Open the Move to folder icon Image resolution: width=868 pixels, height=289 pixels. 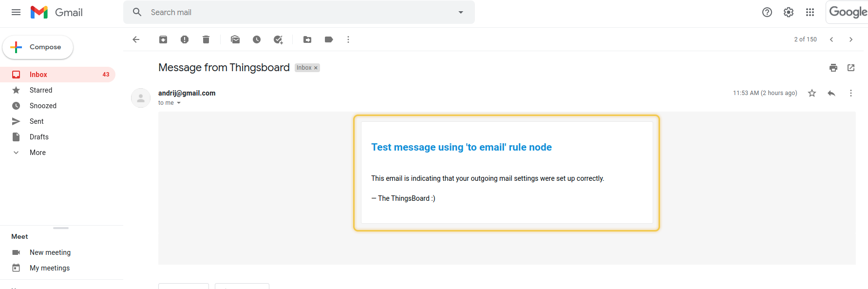(307, 39)
